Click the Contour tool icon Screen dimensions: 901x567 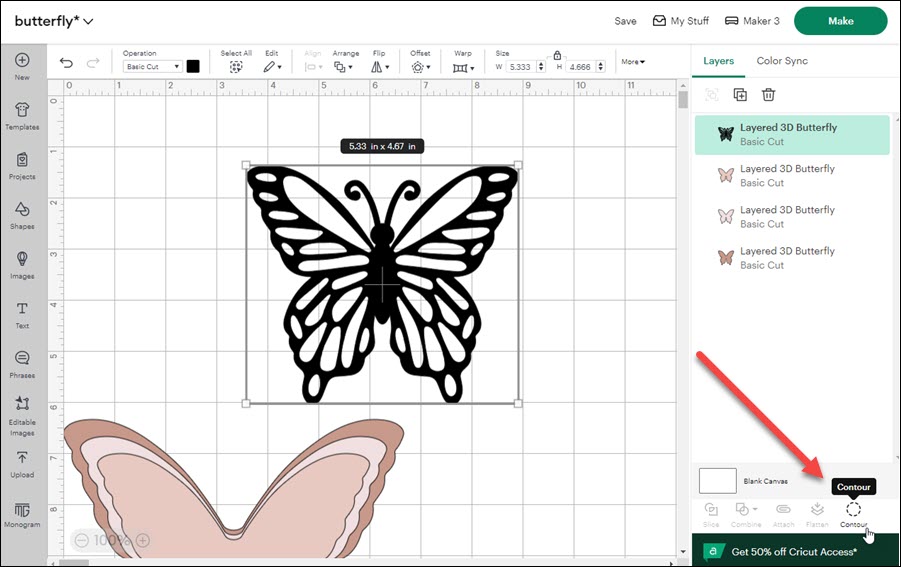click(x=853, y=510)
